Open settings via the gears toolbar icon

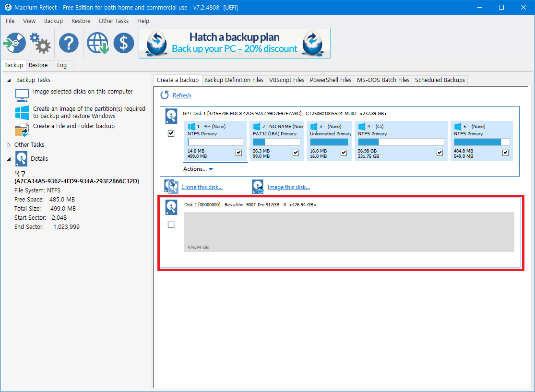click(40, 43)
